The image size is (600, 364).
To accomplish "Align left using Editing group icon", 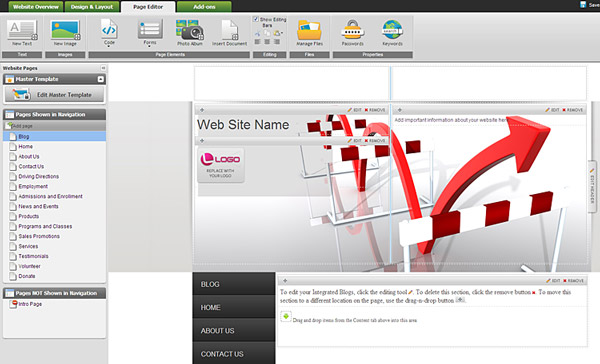I will click(258, 42).
